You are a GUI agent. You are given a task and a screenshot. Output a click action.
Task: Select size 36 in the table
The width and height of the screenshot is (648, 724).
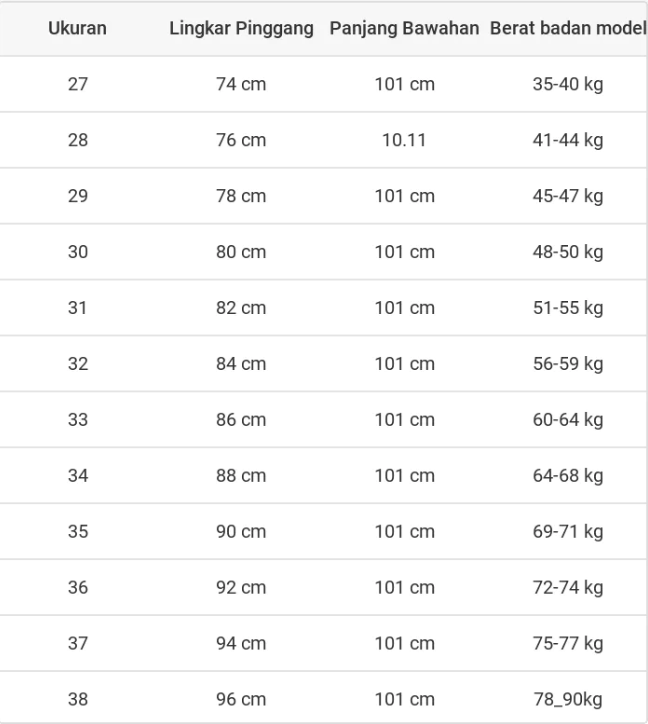pyautogui.click(x=78, y=588)
